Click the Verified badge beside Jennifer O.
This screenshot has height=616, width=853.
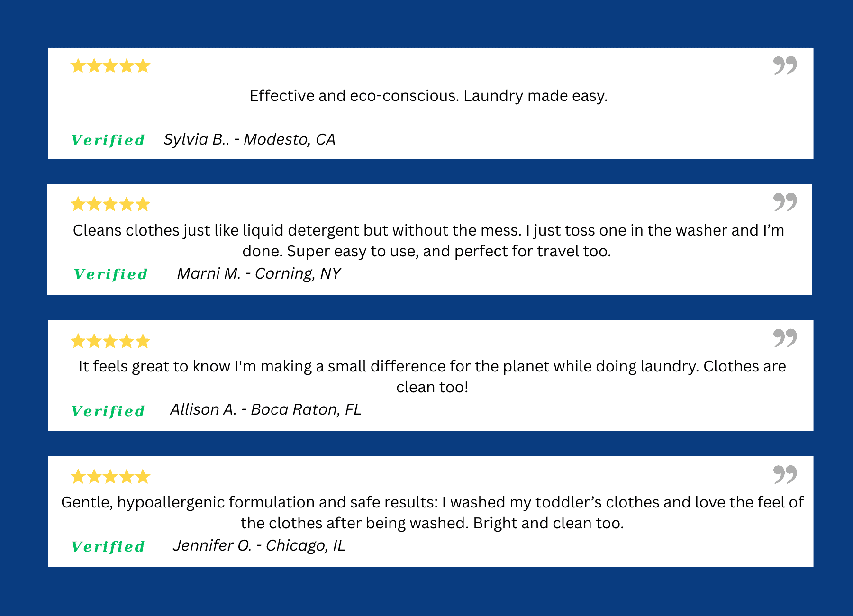[108, 547]
